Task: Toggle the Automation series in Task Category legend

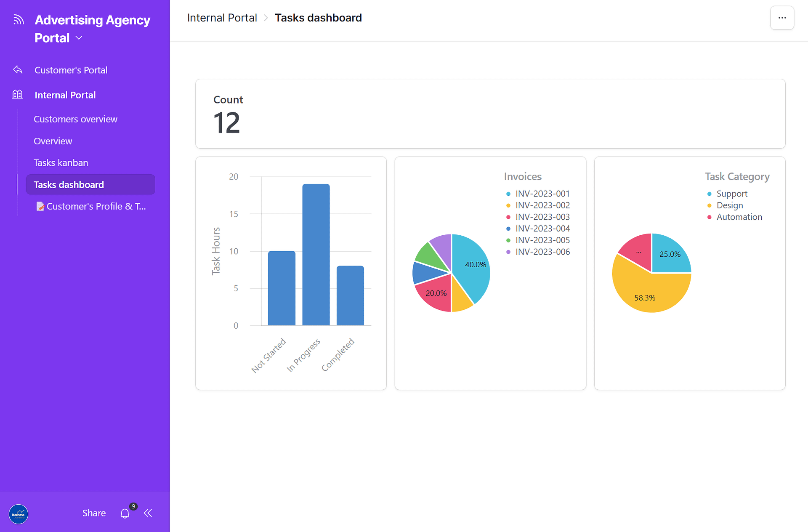Action: [x=739, y=217]
